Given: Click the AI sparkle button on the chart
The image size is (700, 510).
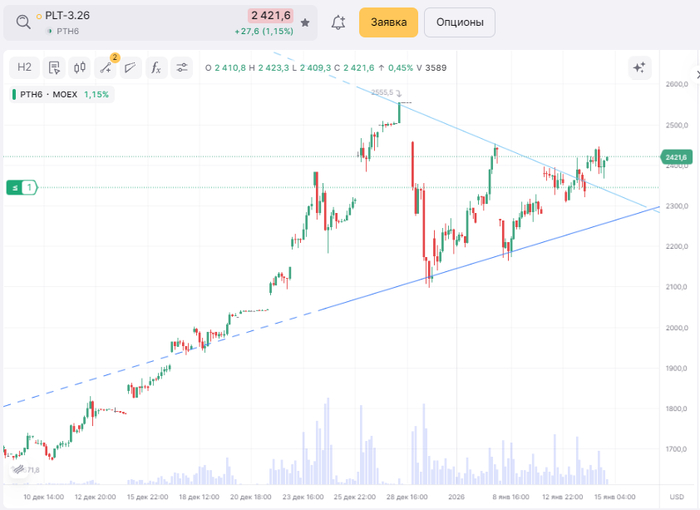Looking at the screenshot, I should pos(638,68).
